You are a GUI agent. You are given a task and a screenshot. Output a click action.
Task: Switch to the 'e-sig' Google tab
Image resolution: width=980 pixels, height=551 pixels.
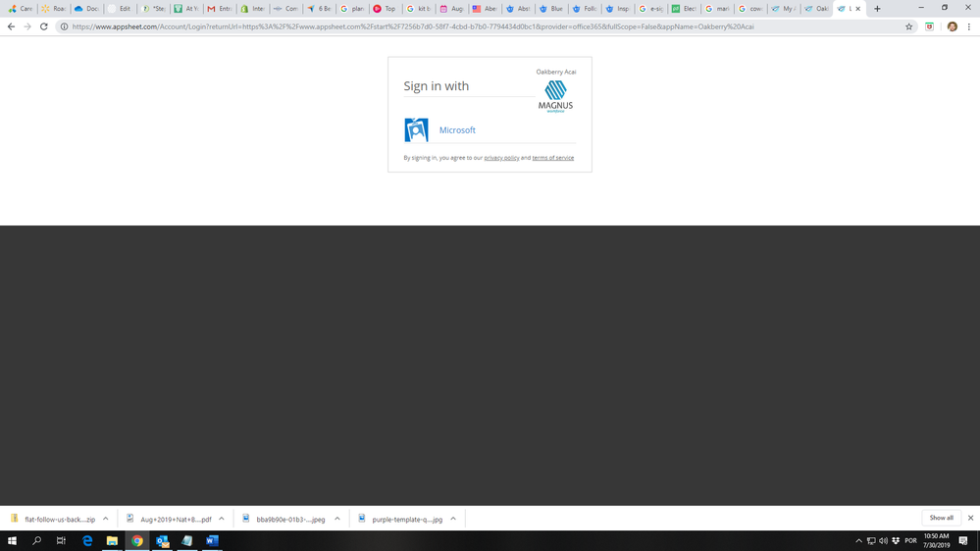(x=650, y=9)
